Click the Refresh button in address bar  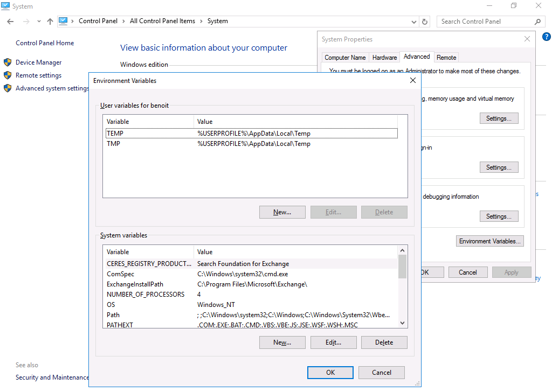coord(425,22)
